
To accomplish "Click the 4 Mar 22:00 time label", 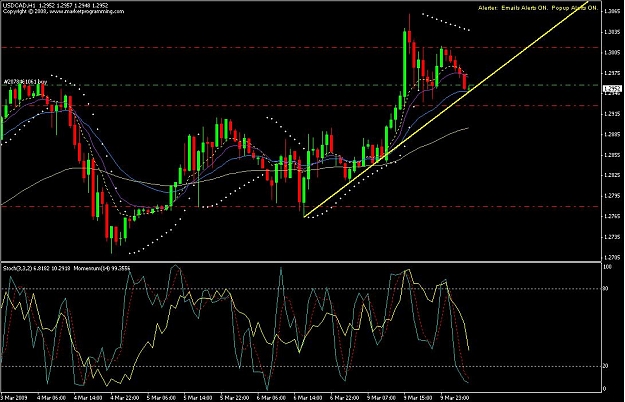I will (x=125, y=398).
